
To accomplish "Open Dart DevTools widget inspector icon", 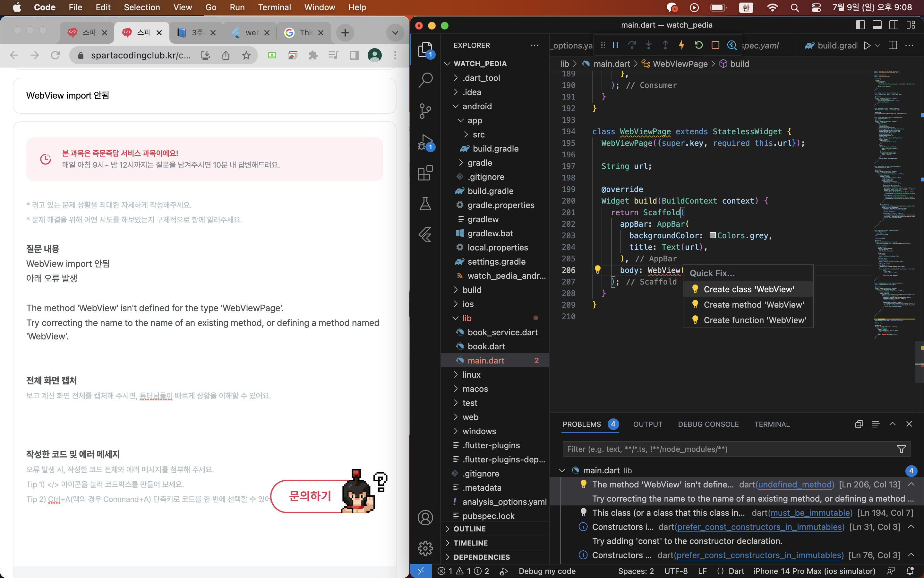I will pyautogui.click(x=732, y=45).
